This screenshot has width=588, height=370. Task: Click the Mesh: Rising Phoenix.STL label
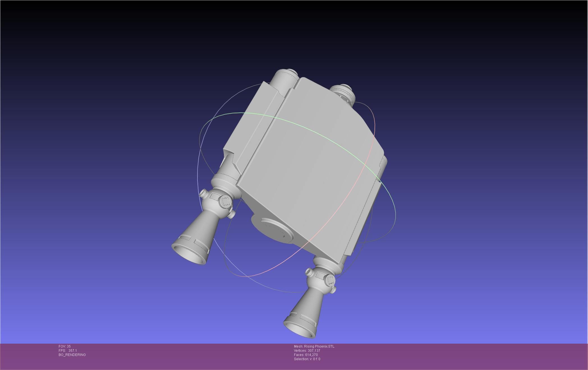click(x=314, y=346)
